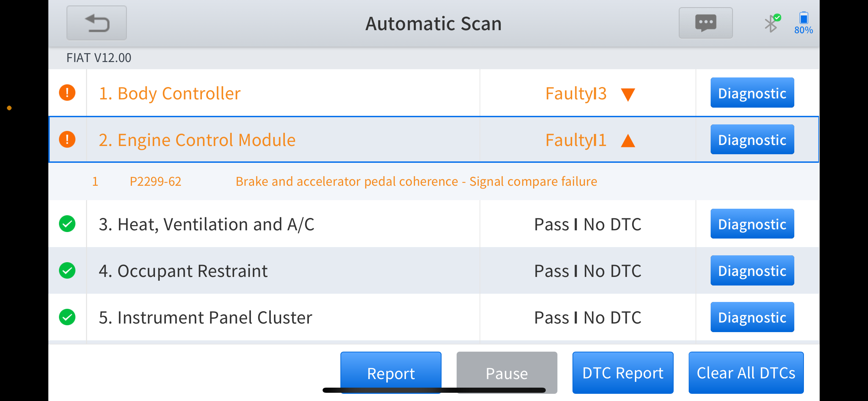Viewport: 868px width, 401px height.
Task: Expand Body Controller fault list arrow
Action: tap(628, 95)
